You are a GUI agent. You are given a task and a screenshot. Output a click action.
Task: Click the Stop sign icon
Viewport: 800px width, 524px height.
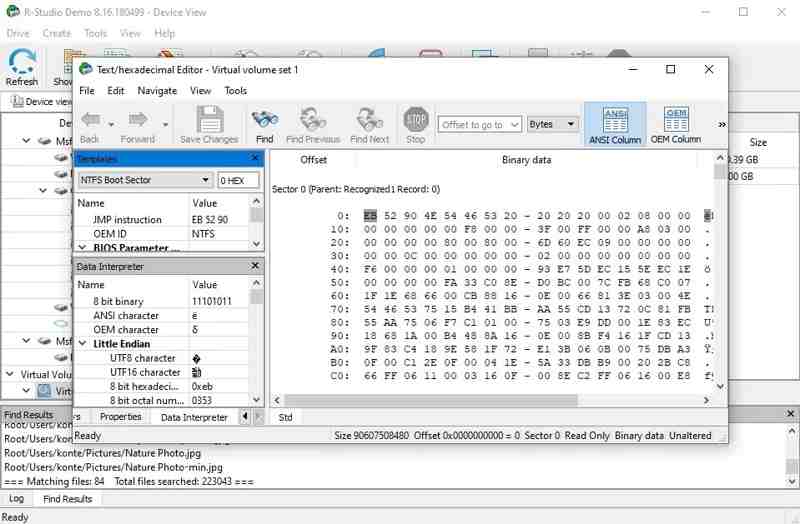(416, 120)
